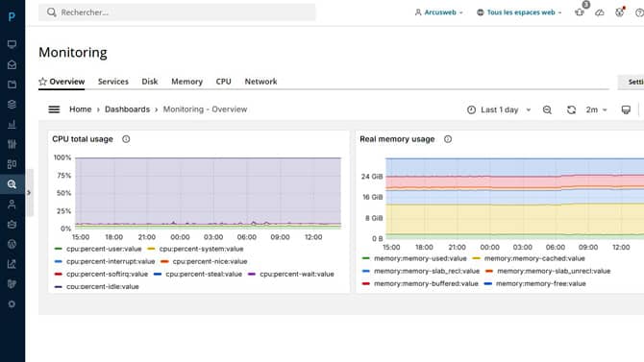Open the sliders settings sidebar icon
This screenshot has height=362, width=644.
point(12,144)
